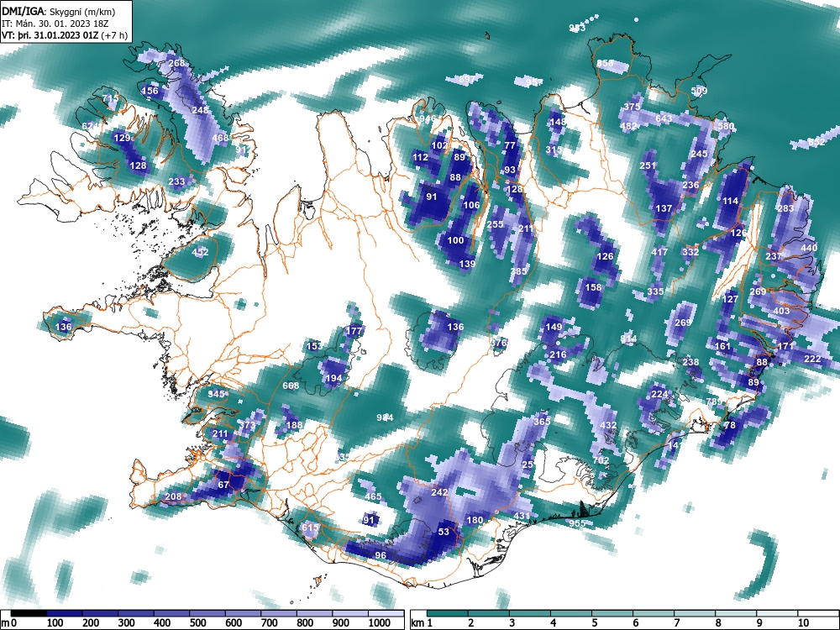Click the map value 431
This screenshot has width=840, height=630.
click(522, 516)
